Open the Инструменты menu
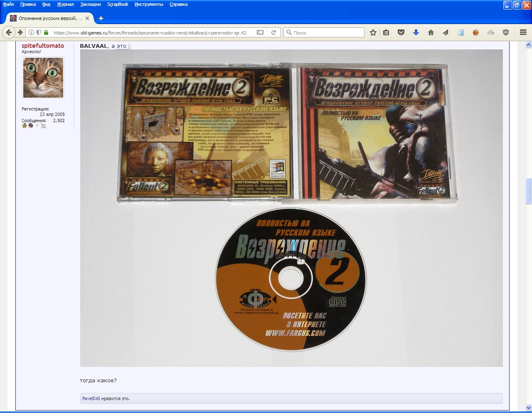This screenshot has height=413, width=532. [149, 5]
